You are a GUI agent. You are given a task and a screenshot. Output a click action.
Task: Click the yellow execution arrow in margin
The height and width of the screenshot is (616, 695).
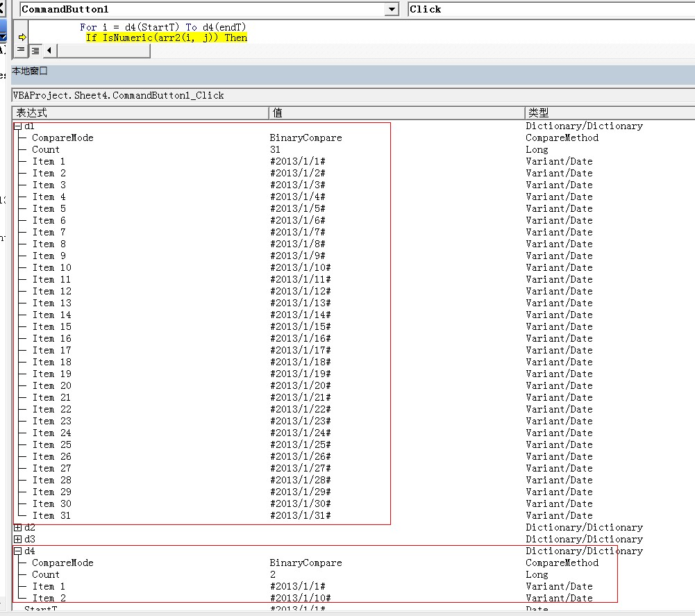click(x=22, y=38)
